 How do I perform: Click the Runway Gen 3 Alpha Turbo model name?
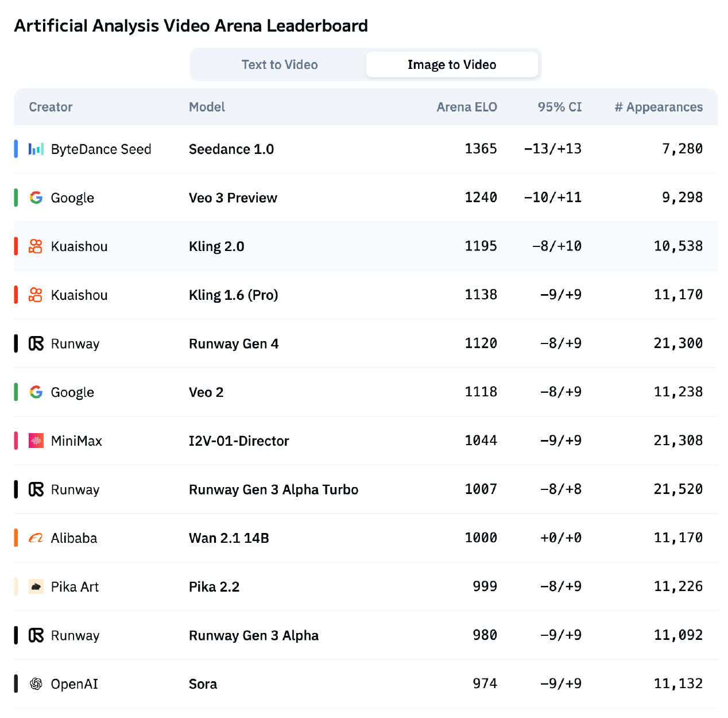click(x=273, y=489)
